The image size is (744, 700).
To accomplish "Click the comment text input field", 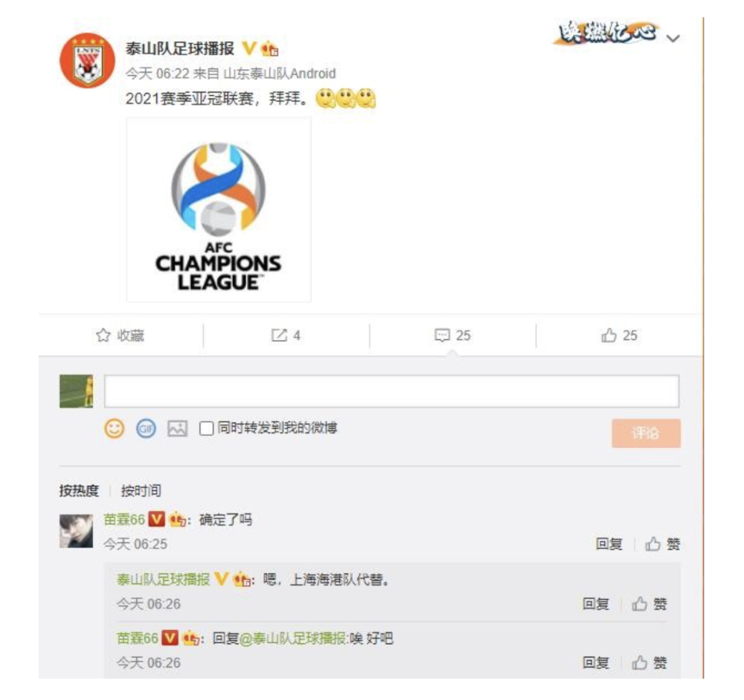I will pyautogui.click(x=391, y=391).
